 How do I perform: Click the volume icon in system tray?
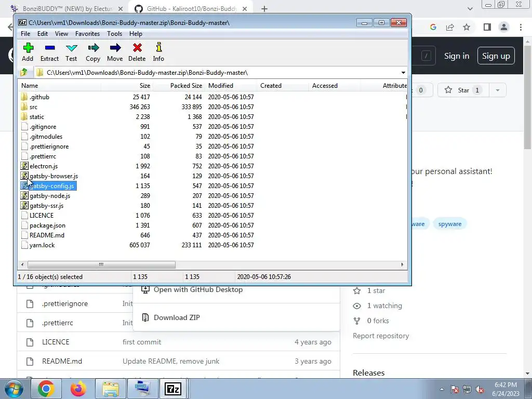point(480,389)
